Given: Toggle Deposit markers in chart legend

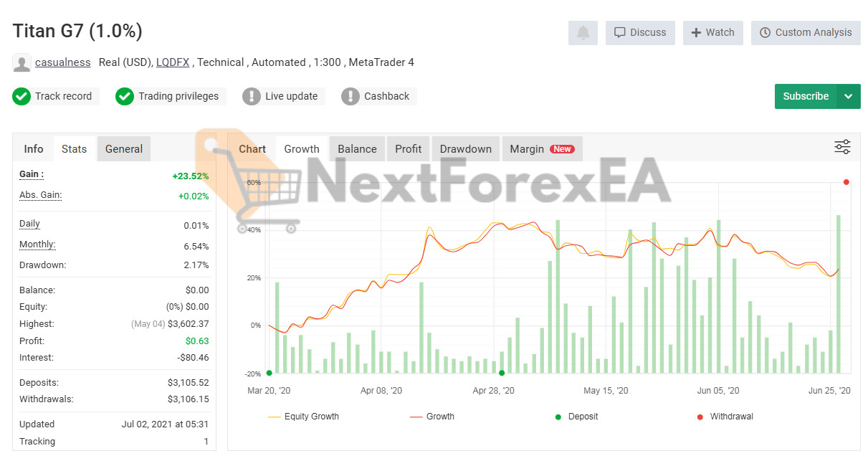Looking at the screenshot, I should pos(576,417).
